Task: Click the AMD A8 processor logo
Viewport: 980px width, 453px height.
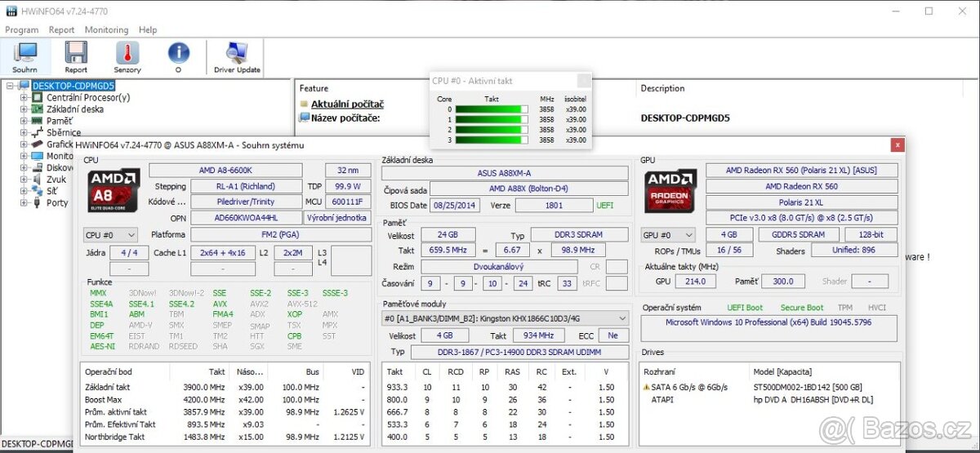Action: 114,192
